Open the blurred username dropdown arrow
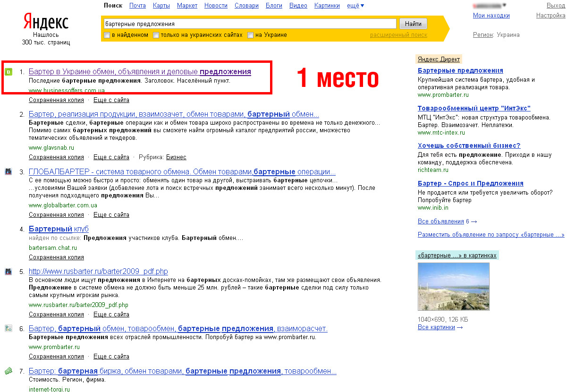This screenshot has height=392, width=575. click(x=505, y=6)
